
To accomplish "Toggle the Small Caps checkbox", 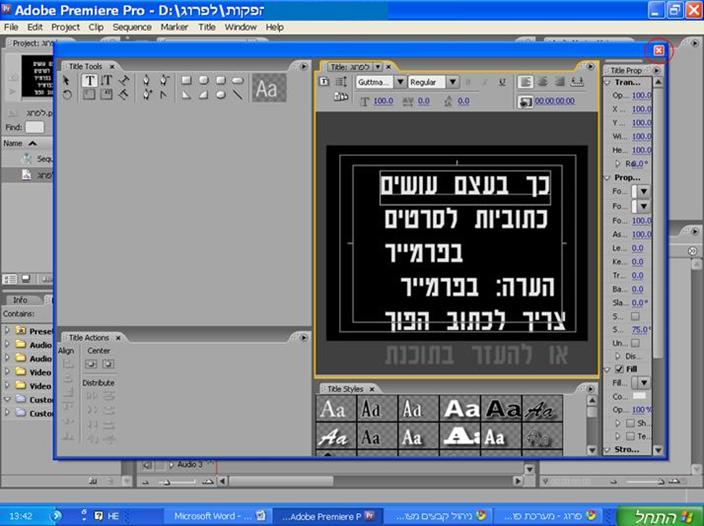I will 635,316.
